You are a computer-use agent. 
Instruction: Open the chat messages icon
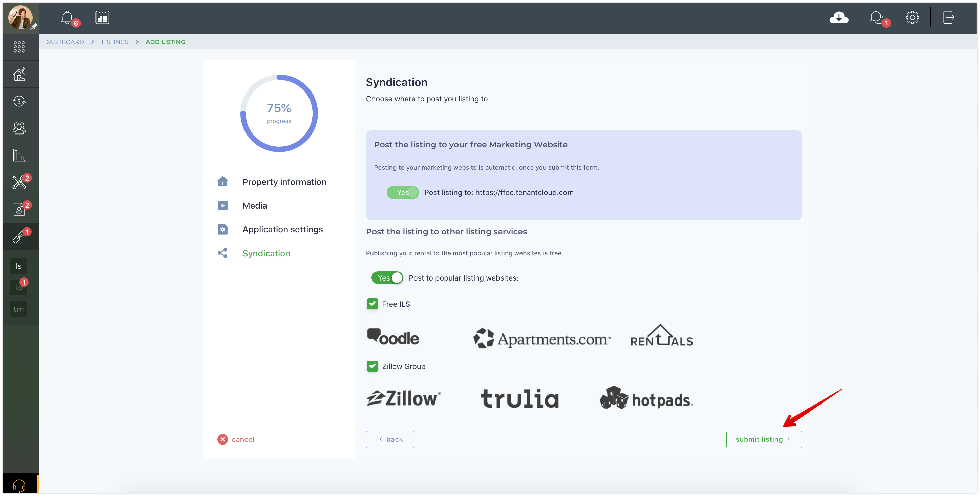click(876, 18)
